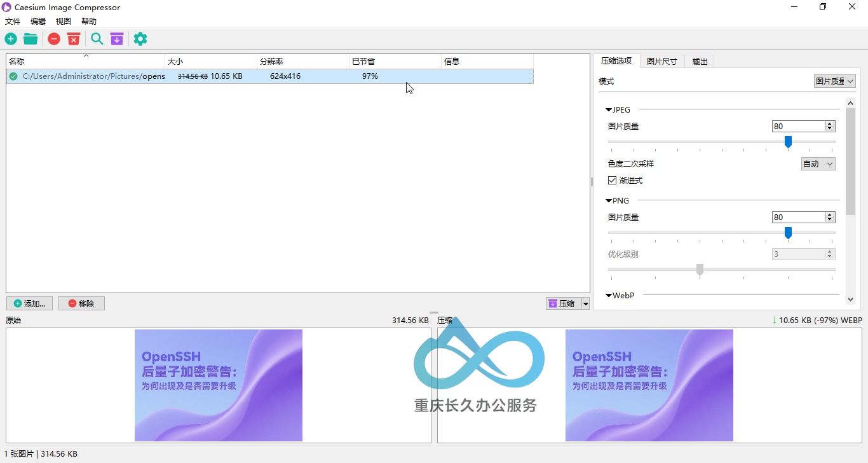Sort by the 分辨率 column header
Viewport: 868px width, 463px height.
click(304, 62)
